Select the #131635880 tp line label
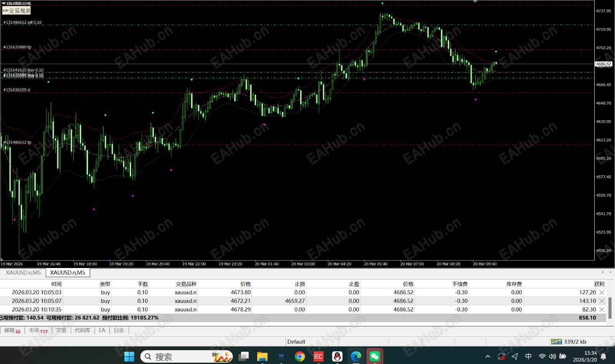 tap(17, 47)
